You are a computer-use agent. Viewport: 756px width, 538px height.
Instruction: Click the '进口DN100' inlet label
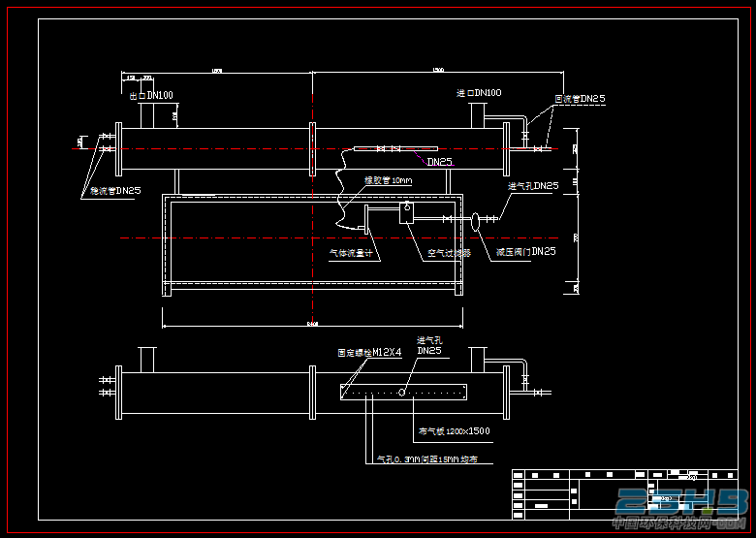click(479, 93)
